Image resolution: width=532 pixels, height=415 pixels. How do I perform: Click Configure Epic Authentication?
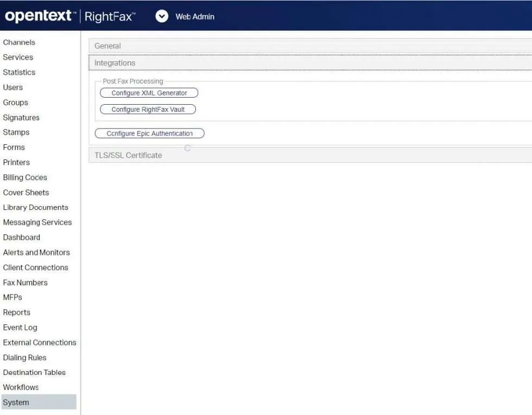point(149,133)
